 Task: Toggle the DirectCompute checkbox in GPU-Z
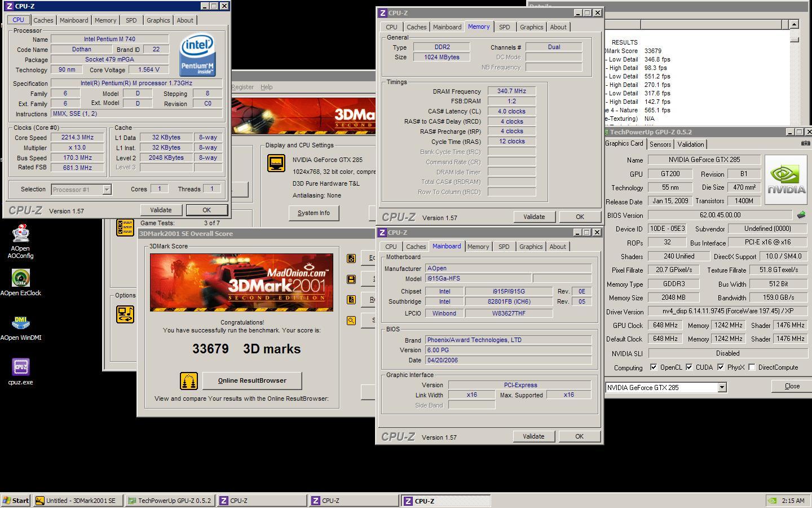coord(752,367)
